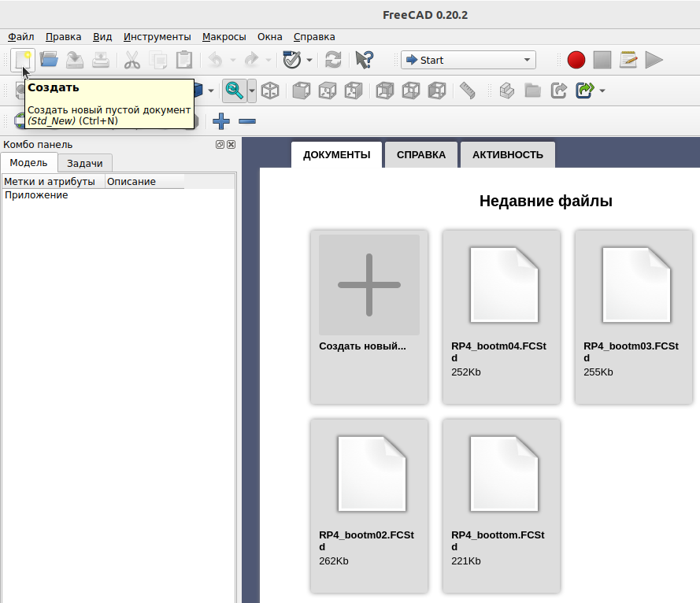
Task: Switch to the Модель tab
Action: [28, 162]
